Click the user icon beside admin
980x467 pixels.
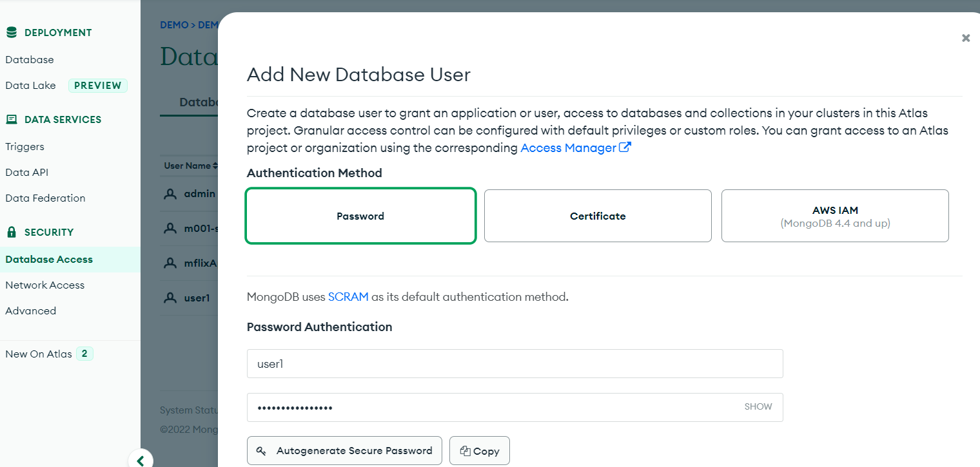170,192
